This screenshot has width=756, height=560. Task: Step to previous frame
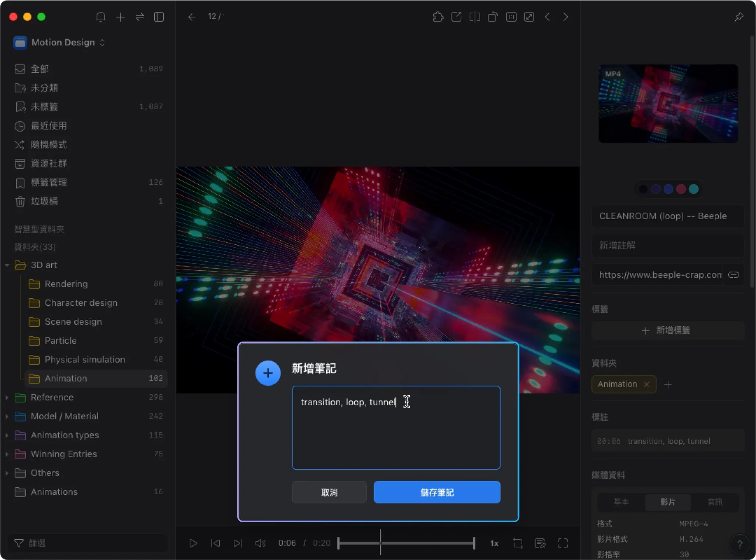[x=216, y=543]
